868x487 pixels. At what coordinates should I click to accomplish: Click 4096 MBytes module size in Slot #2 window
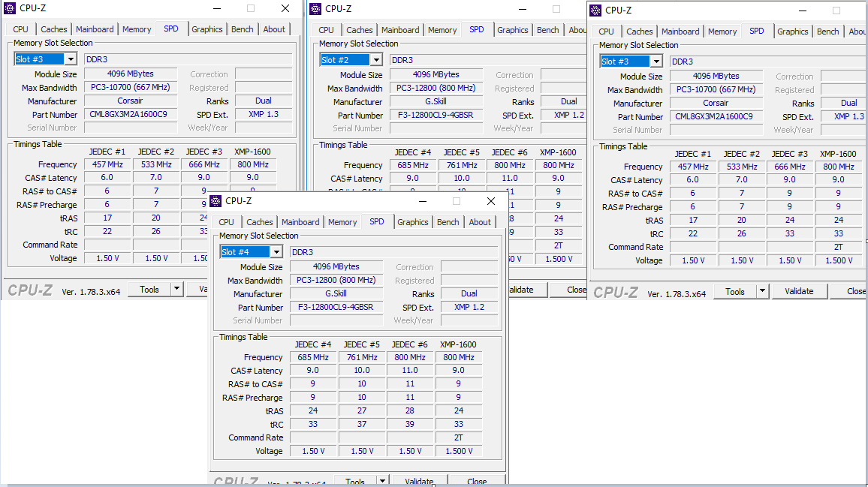(x=436, y=75)
